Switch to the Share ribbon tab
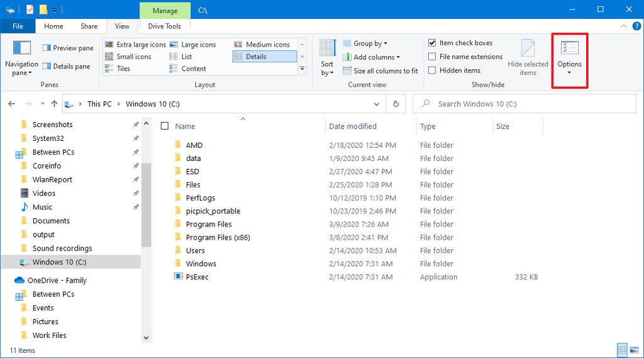644x358 pixels. (89, 26)
